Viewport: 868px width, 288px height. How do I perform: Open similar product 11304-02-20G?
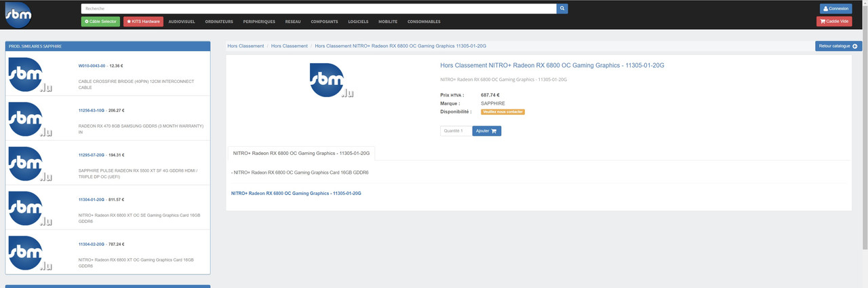[92, 244]
